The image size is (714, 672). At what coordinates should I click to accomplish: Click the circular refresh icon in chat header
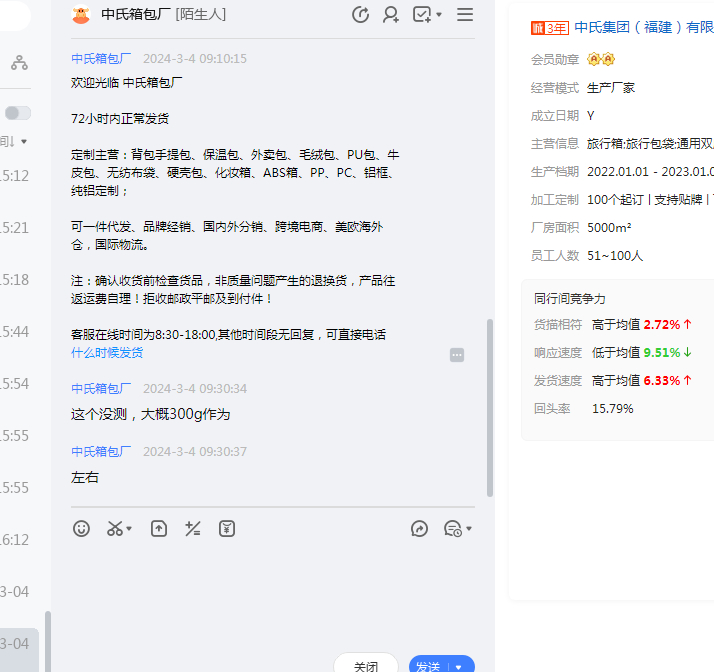pos(361,14)
